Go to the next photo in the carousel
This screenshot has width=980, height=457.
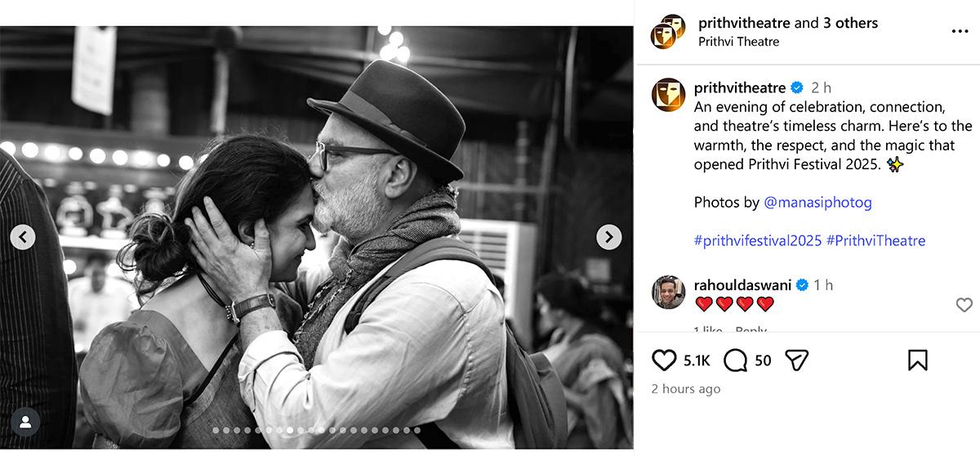click(x=608, y=237)
